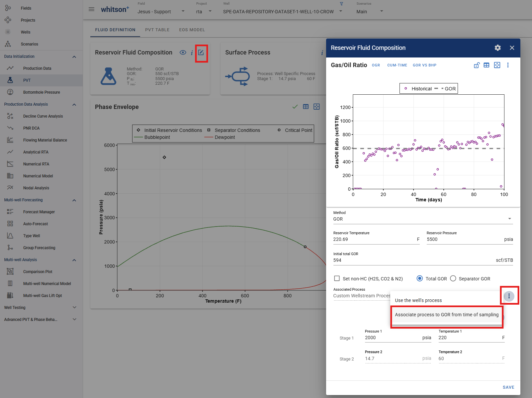Open Comparison Plot module
This screenshot has width=532, height=398.
[38, 272]
